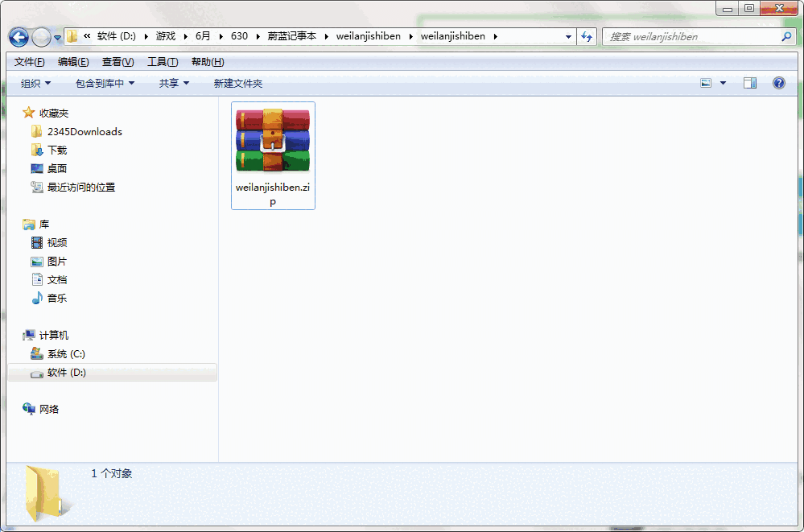Open breadcrumb arrow after 游戏

[x=186, y=36]
